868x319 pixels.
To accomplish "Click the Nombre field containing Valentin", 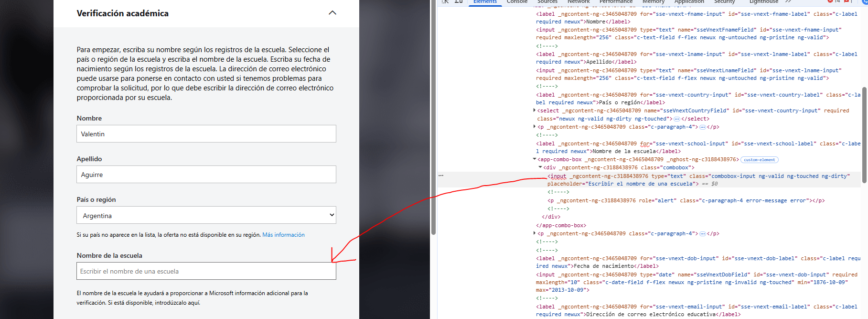I will coord(206,134).
